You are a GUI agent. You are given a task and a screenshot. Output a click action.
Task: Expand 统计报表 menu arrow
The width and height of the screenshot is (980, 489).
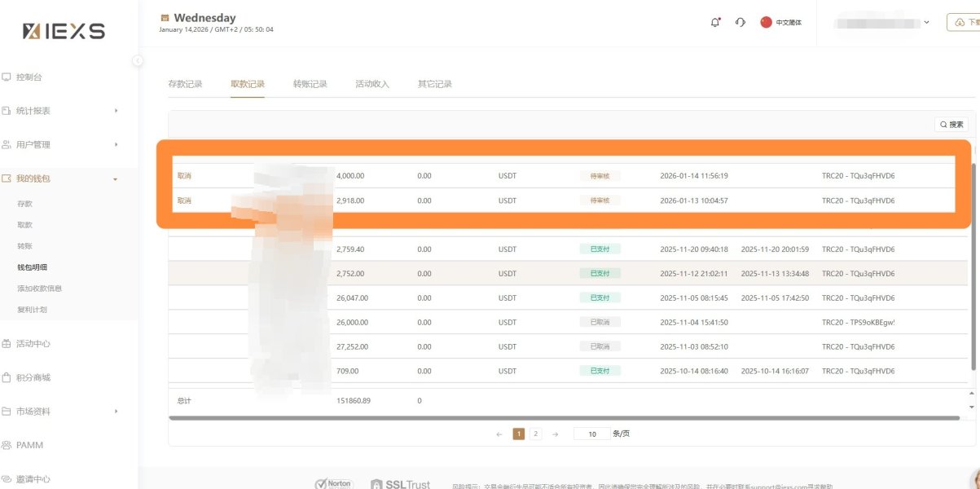tap(116, 110)
